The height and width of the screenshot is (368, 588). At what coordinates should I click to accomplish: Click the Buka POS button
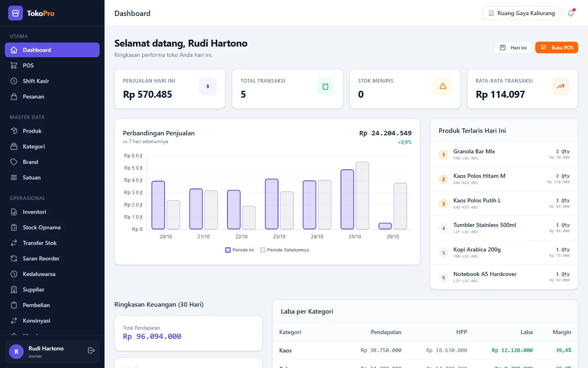557,47
